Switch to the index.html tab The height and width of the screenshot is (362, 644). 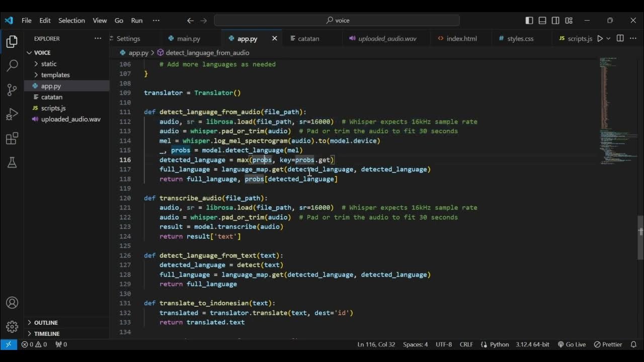461,39
